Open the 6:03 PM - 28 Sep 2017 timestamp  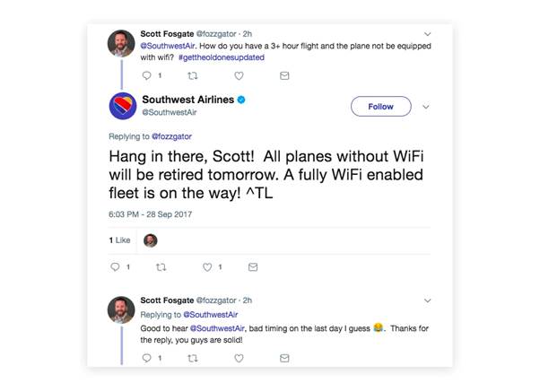click(x=150, y=214)
